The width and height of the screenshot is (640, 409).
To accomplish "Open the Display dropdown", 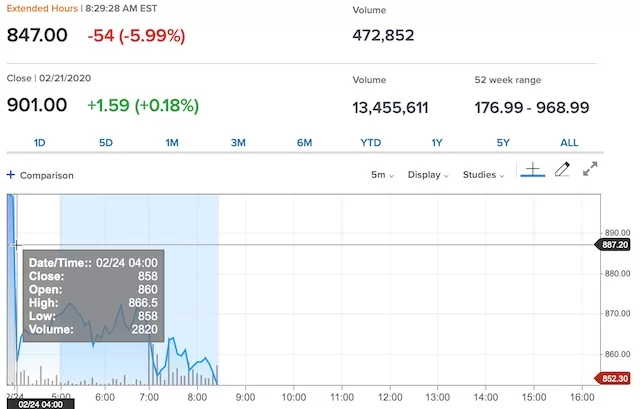I will (x=428, y=175).
